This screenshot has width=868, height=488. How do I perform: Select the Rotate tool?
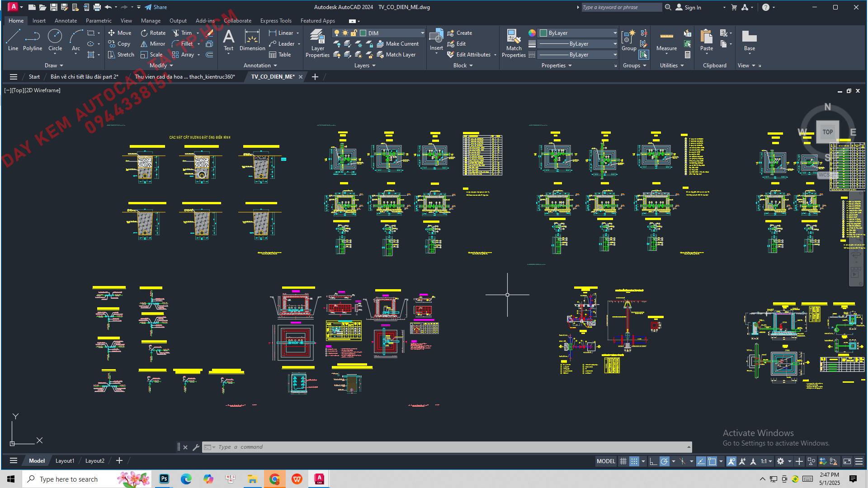(153, 33)
